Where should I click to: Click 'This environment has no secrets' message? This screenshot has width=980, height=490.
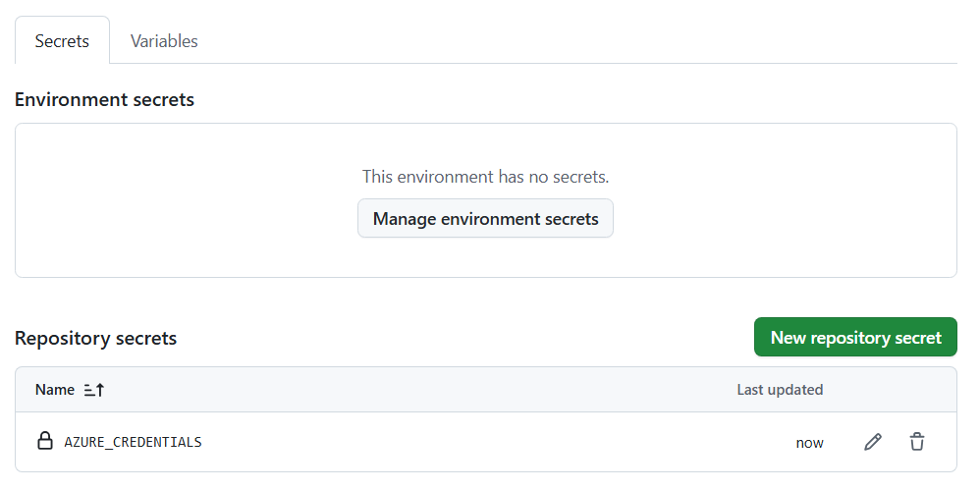[x=485, y=177]
